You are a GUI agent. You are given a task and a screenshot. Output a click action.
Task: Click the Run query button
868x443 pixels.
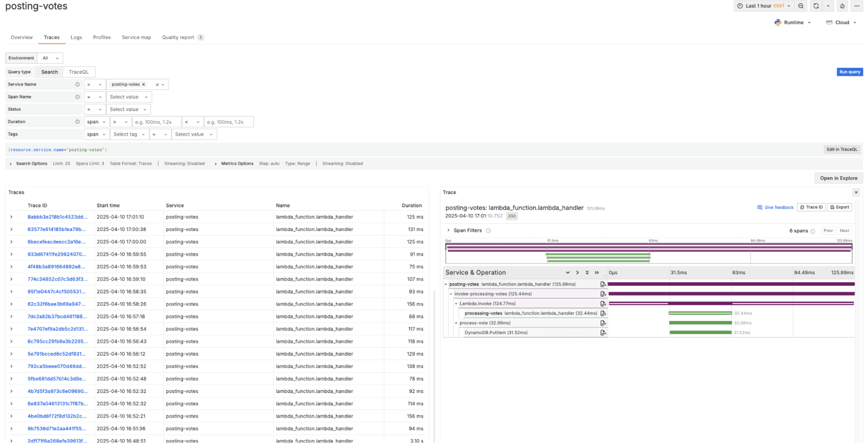coord(849,72)
